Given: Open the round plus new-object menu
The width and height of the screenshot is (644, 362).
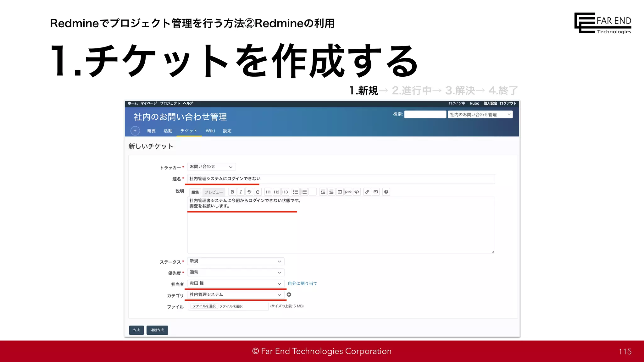Looking at the screenshot, I should click(135, 131).
